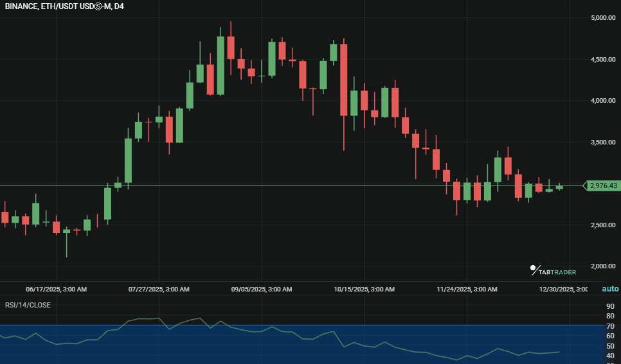Click the 4,500.00 price axis label
Image resolution: width=621 pixels, height=364 pixels.
pyautogui.click(x=602, y=60)
